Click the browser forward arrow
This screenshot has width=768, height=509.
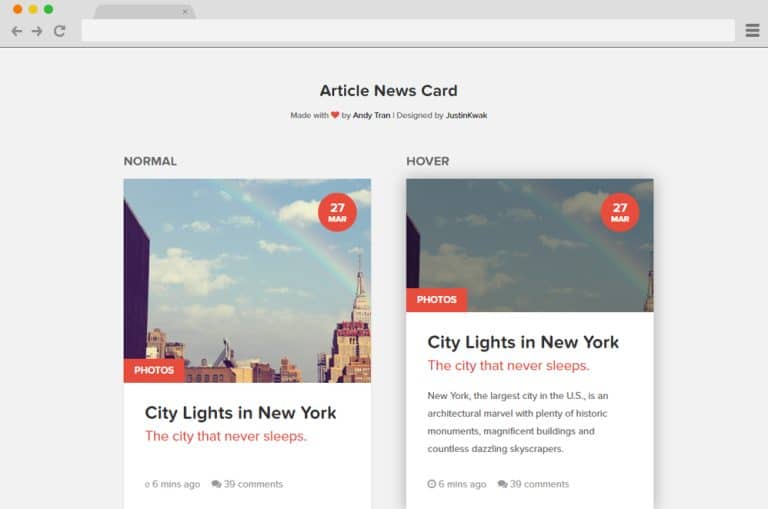pyautogui.click(x=37, y=31)
